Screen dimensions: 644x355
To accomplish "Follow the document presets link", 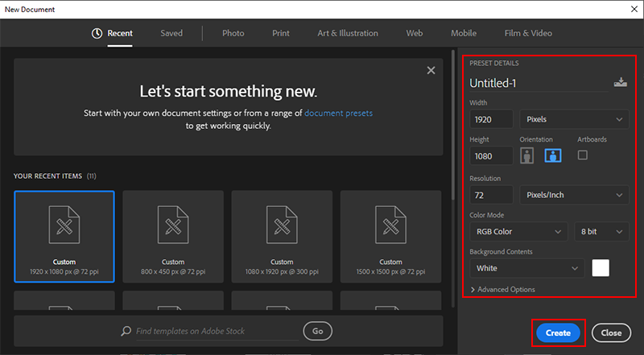I will point(338,114).
